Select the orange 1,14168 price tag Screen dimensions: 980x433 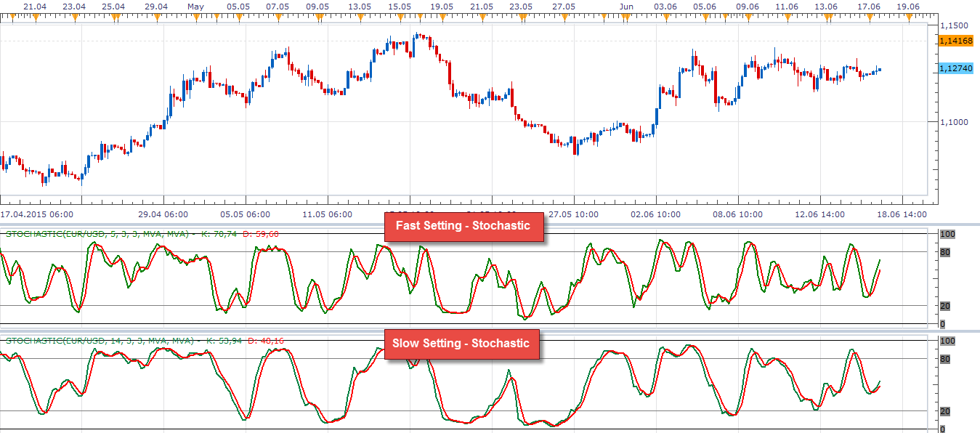955,42
